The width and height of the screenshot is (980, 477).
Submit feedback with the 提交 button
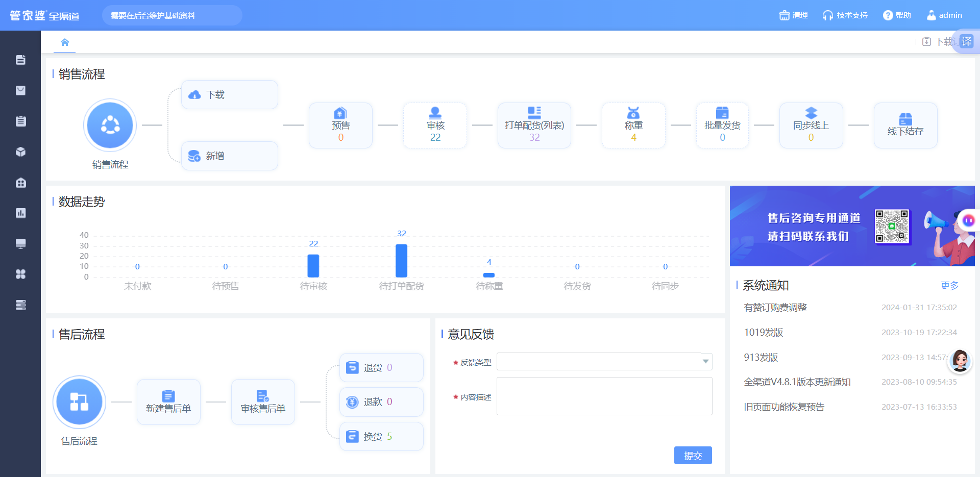point(693,455)
